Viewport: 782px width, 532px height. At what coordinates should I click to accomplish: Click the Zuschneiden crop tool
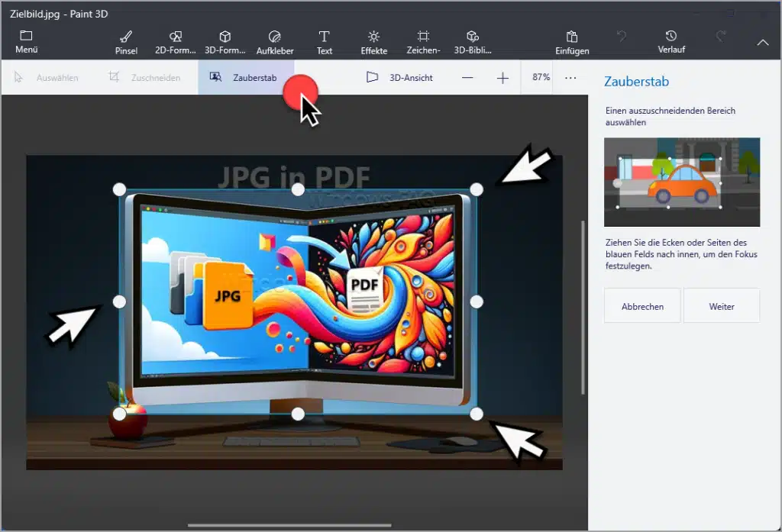[144, 77]
